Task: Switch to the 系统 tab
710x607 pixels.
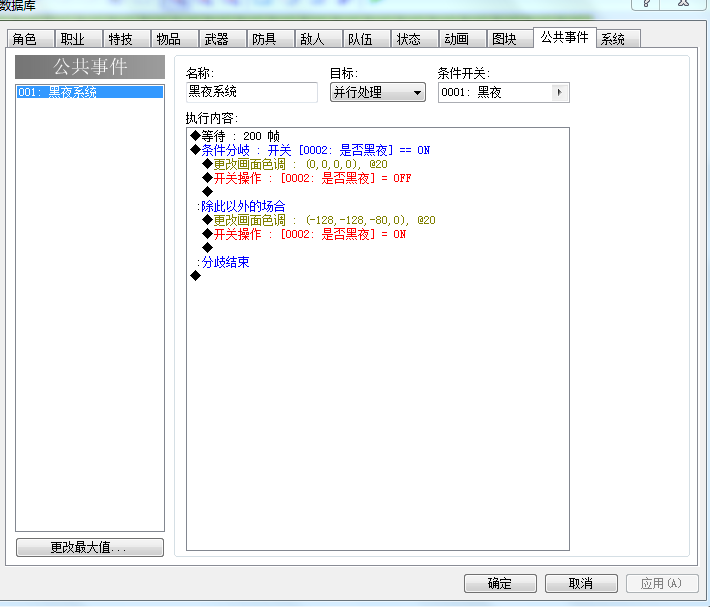Action: pyautogui.click(x=618, y=39)
